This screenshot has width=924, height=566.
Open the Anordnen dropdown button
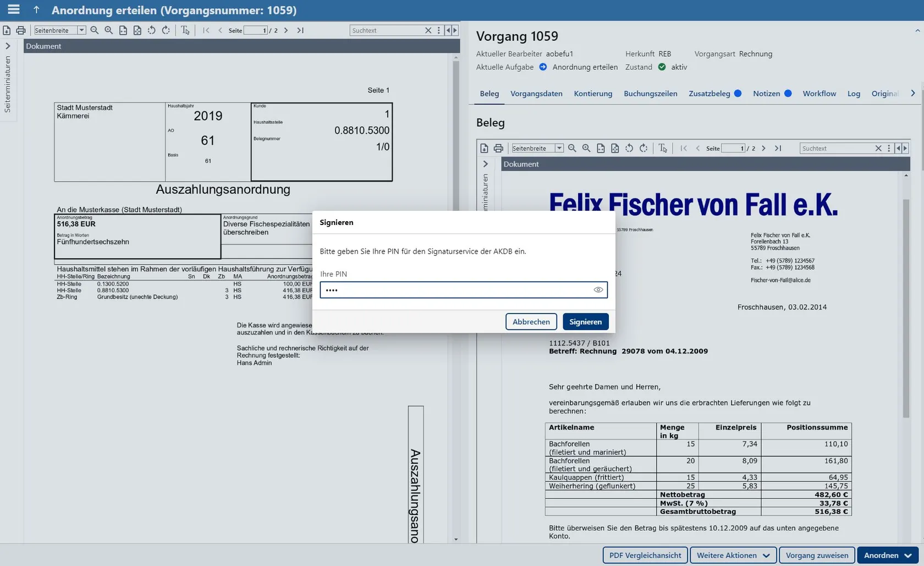point(887,555)
